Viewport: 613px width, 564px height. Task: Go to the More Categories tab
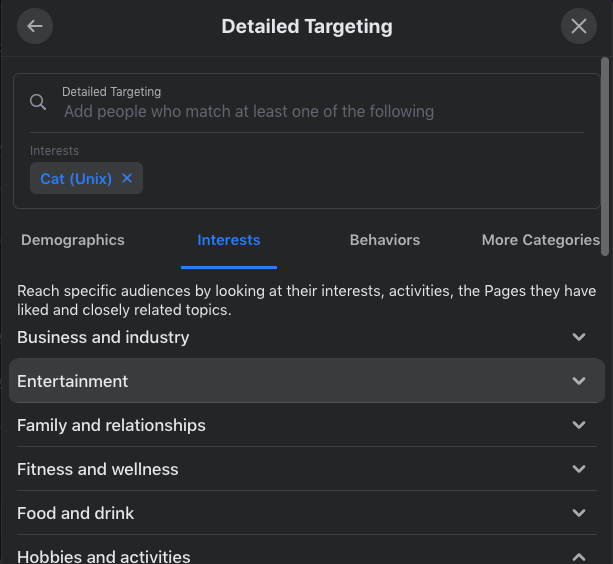click(540, 240)
